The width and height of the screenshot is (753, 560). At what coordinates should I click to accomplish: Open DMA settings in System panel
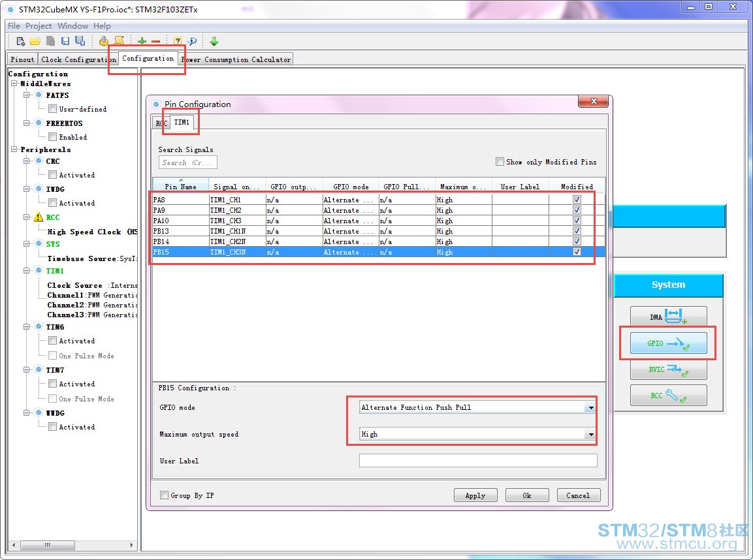(x=668, y=317)
